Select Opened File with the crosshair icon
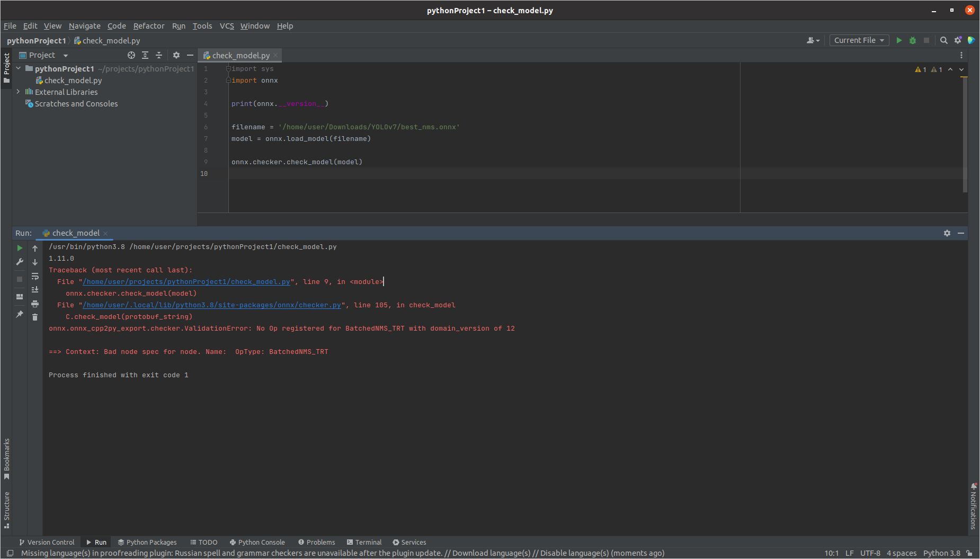Image resolution: width=980 pixels, height=559 pixels. click(x=131, y=55)
